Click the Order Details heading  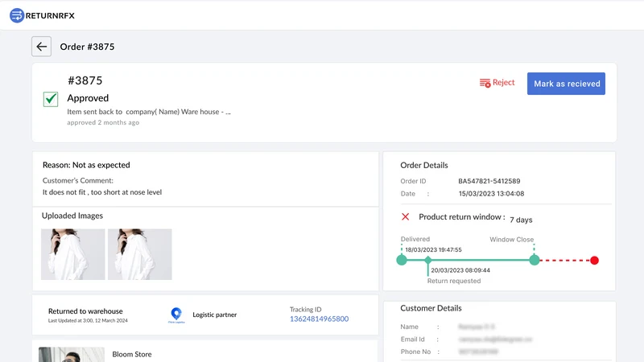pyautogui.click(x=424, y=166)
